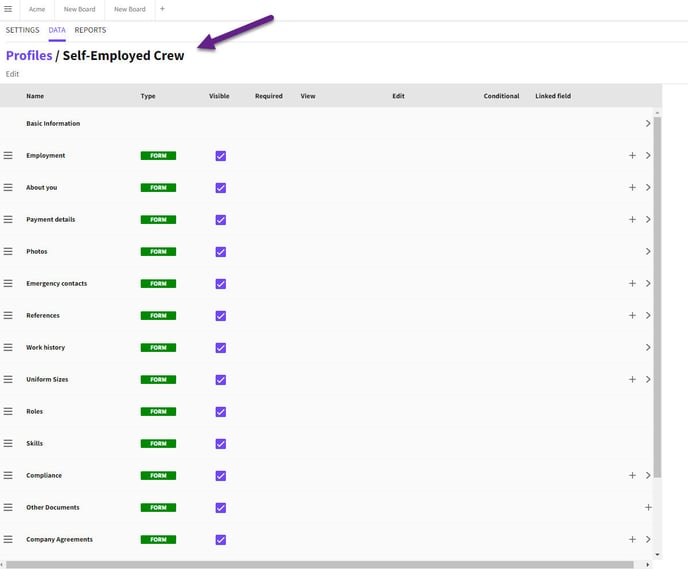This screenshot has height=569, width=688.
Task: Toggle Visible checkbox for Other Documents
Action: click(x=221, y=508)
